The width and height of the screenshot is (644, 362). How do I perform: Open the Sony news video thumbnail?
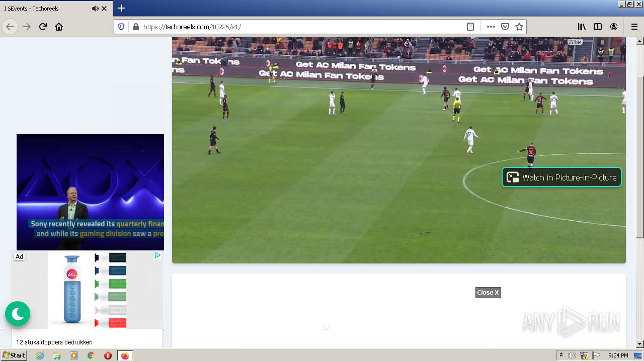click(90, 192)
